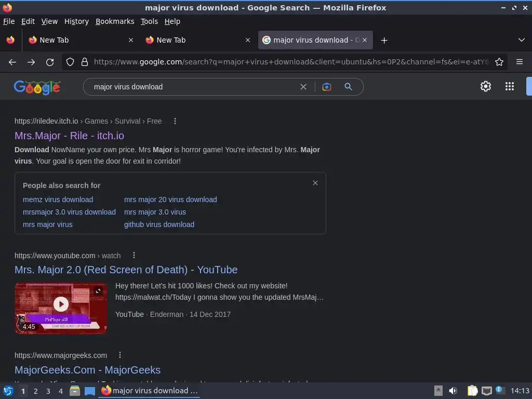Go forward with the forward arrow
Screen dimensions: 532x399
tap(31, 62)
